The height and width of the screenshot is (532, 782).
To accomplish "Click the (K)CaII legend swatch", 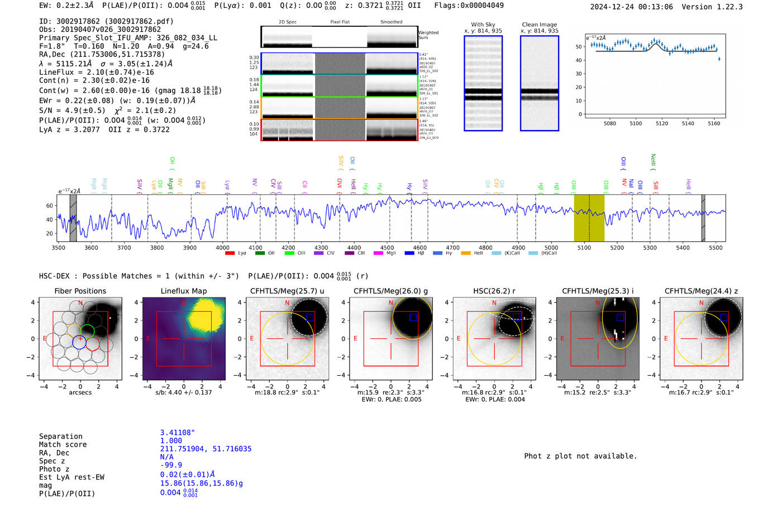I will (497, 253).
